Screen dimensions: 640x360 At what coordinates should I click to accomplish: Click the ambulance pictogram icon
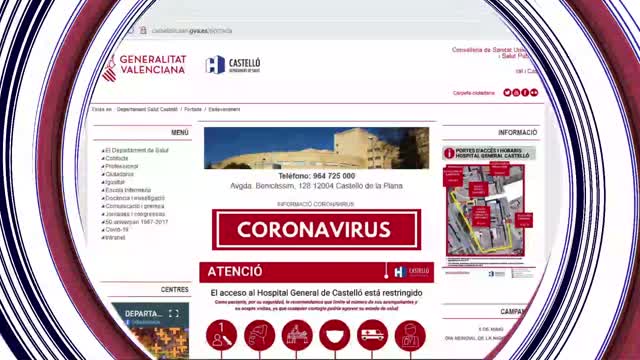coord(372,335)
